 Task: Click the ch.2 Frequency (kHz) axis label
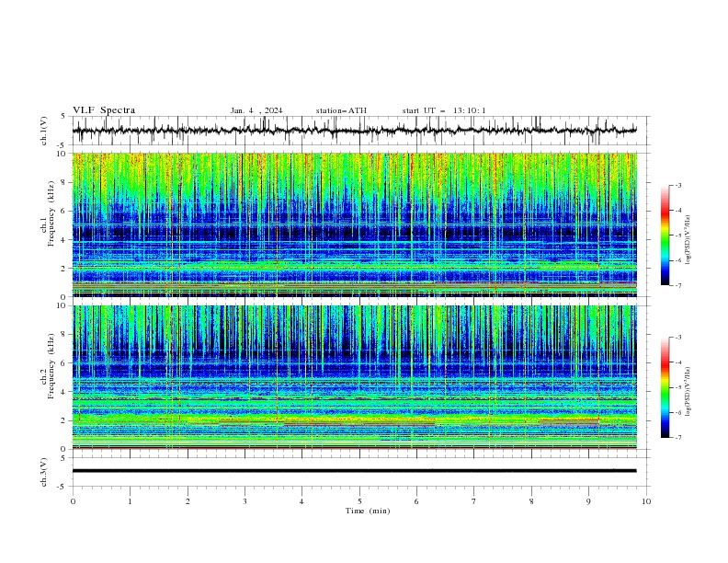[48, 366]
